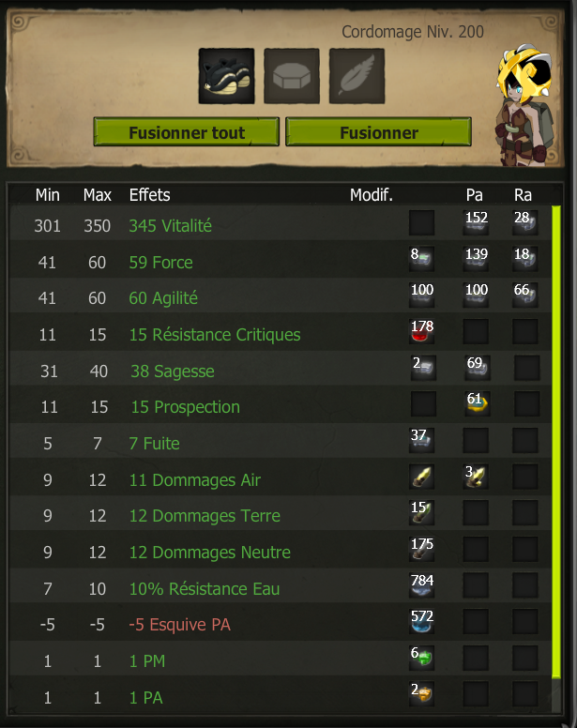The image size is (577, 728).
Task: Choose the 784 Résistance Eau rune
Action: [421, 585]
